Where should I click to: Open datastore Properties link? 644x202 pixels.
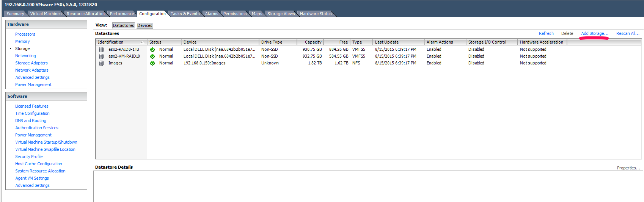628,168
